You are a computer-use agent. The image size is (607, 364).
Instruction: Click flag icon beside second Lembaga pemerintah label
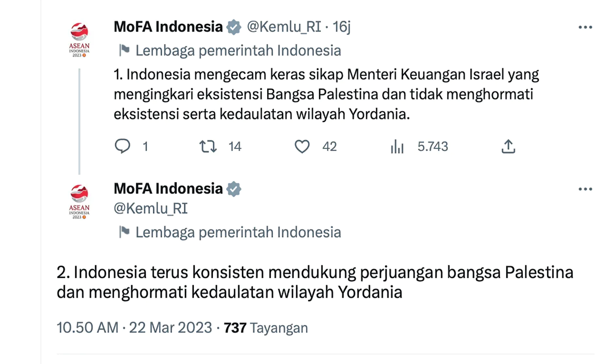coord(124,232)
